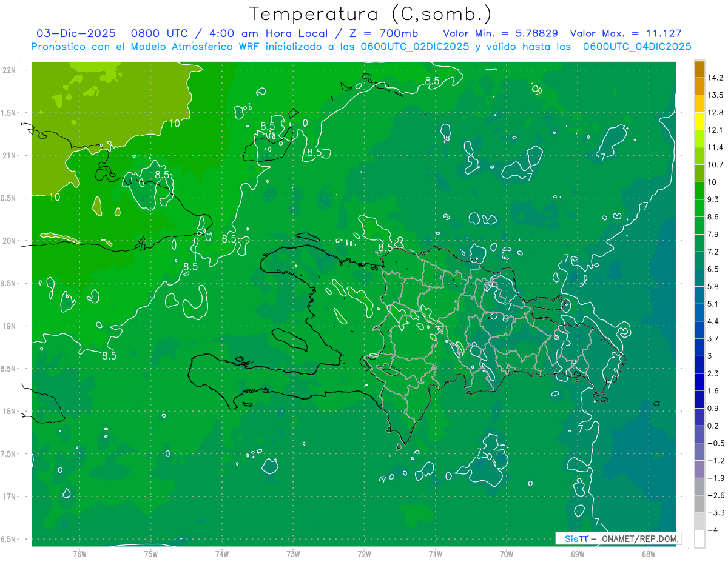
Task: Pick the lime swatch between 12.1 and 11.4
Action: pyautogui.click(x=699, y=139)
